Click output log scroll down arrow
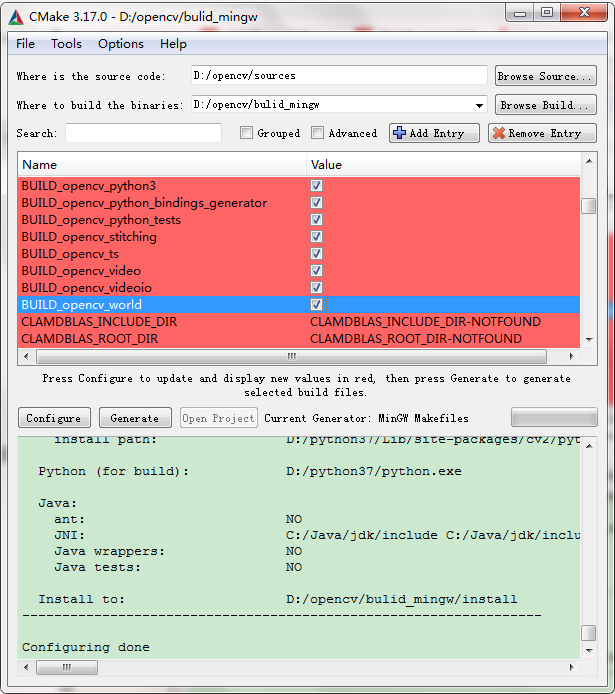 pos(589,651)
